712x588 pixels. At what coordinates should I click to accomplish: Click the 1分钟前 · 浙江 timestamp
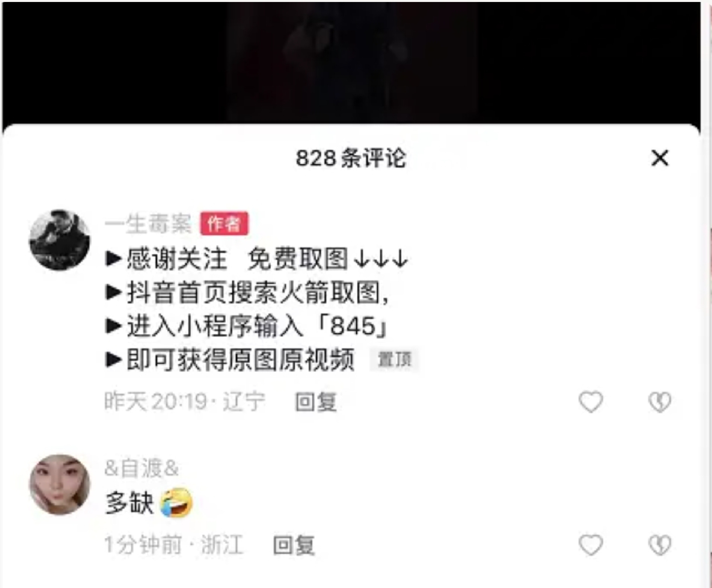click(x=174, y=545)
